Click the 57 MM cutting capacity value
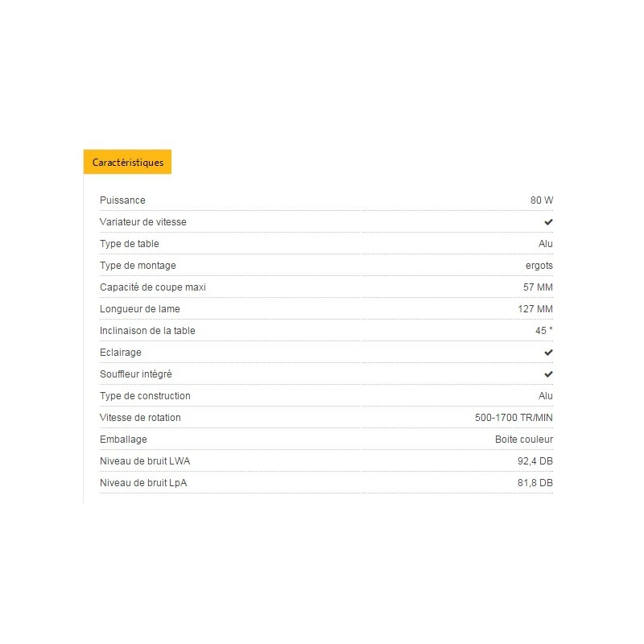Image resolution: width=644 pixels, height=644 pixels. [x=538, y=287]
